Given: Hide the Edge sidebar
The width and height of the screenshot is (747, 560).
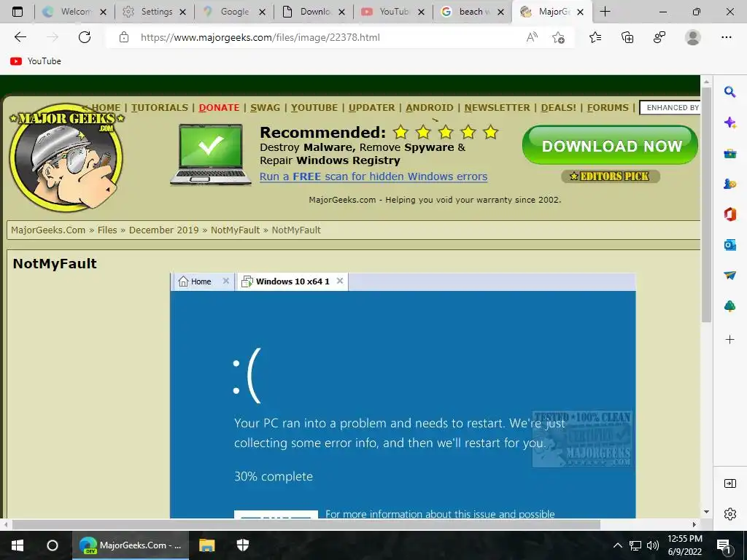Looking at the screenshot, I should pyautogui.click(x=729, y=484).
